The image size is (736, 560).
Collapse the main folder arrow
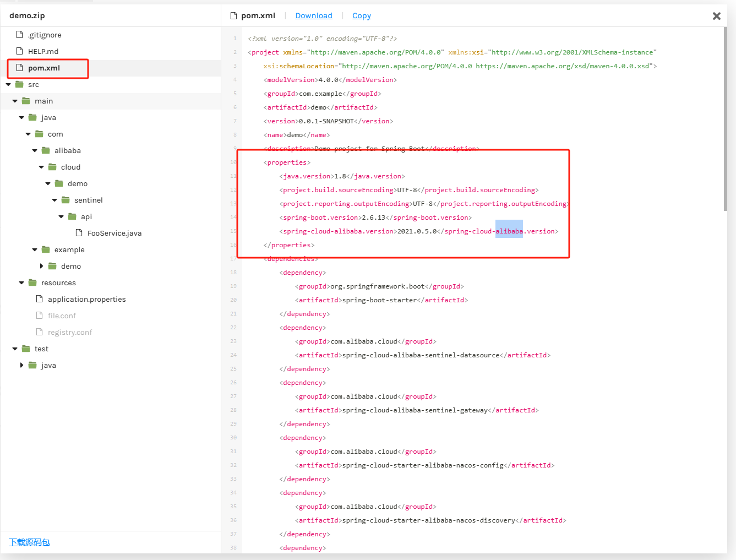(x=15, y=101)
